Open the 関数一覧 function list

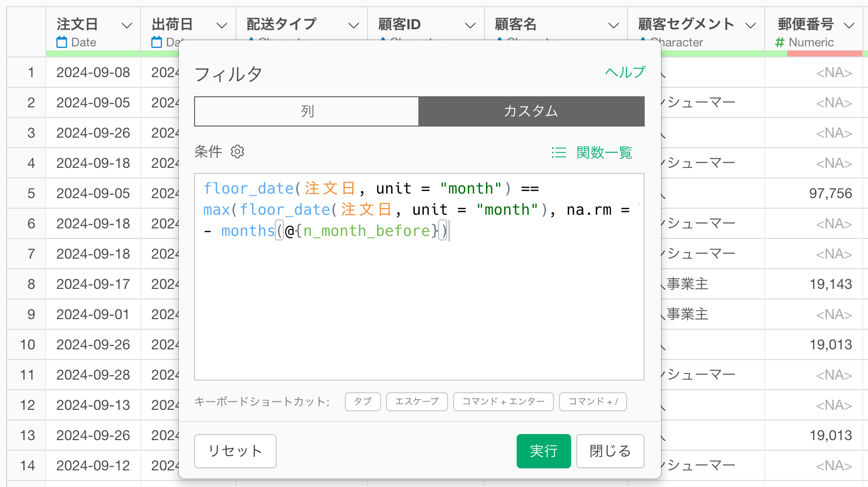604,152
